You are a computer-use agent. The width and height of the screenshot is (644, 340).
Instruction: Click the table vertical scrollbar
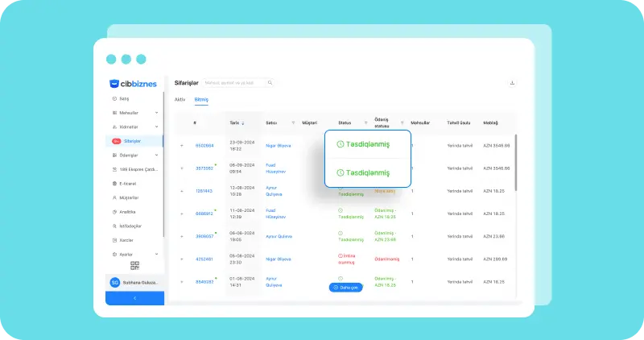point(516,163)
